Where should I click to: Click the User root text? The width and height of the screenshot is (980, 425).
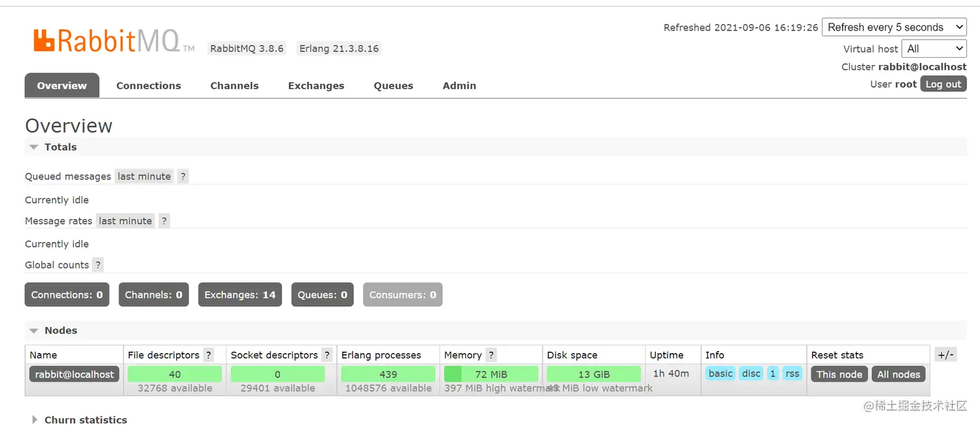[x=893, y=84]
